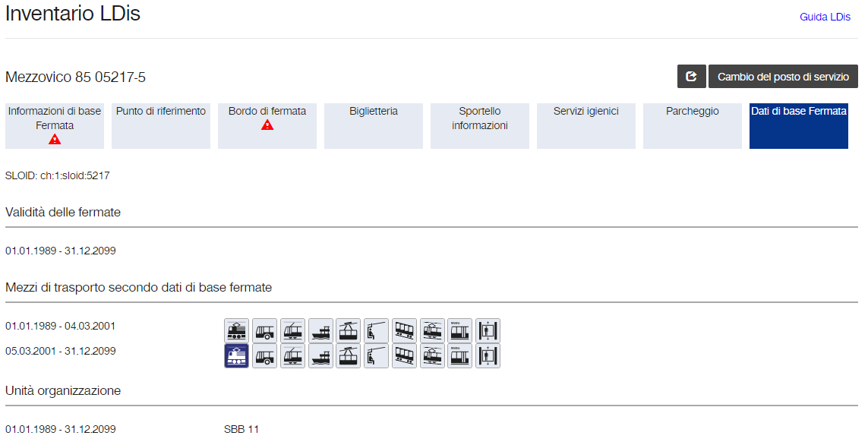Click the Cambio del posto di servizio button

tap(783, 77)
